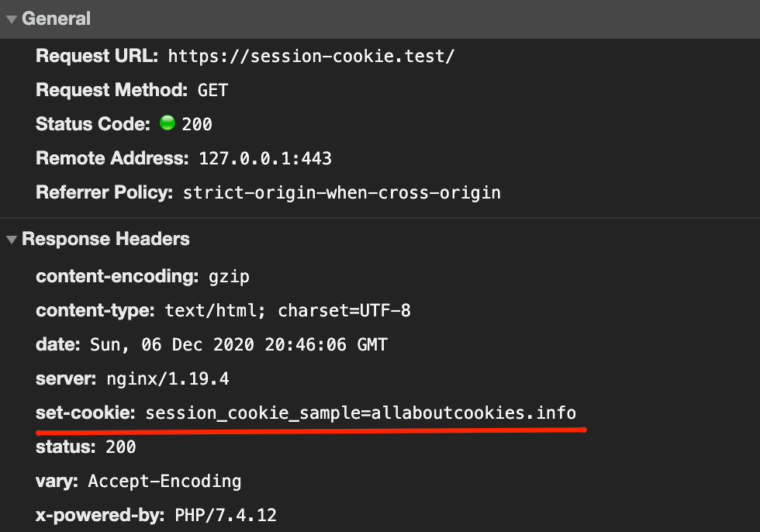
Task: Select the status code value 200 in General
Action: 197,124
